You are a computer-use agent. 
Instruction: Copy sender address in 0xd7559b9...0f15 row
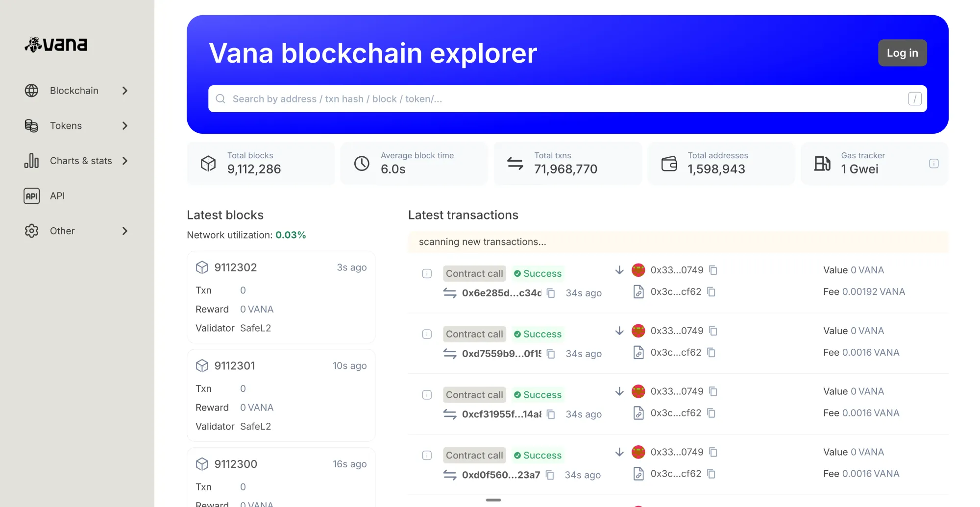point(713,331)
